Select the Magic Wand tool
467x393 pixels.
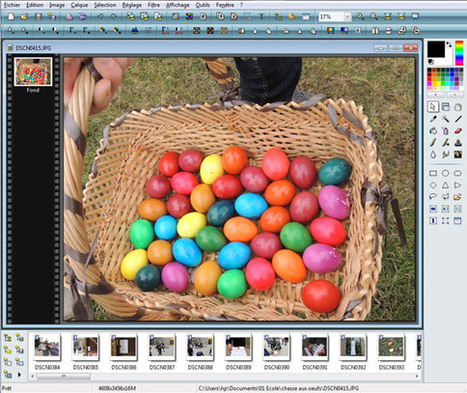pyautogui.click(x=446, y=119)
